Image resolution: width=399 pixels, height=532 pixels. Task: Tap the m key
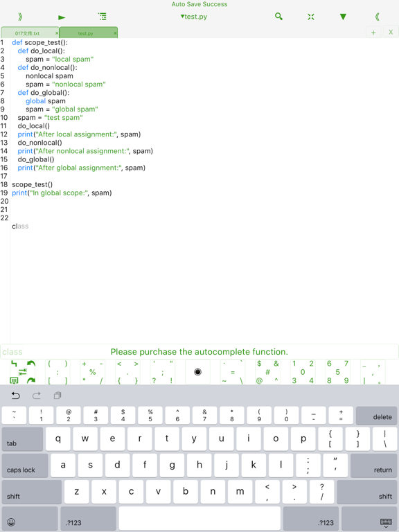pos(240,492)
